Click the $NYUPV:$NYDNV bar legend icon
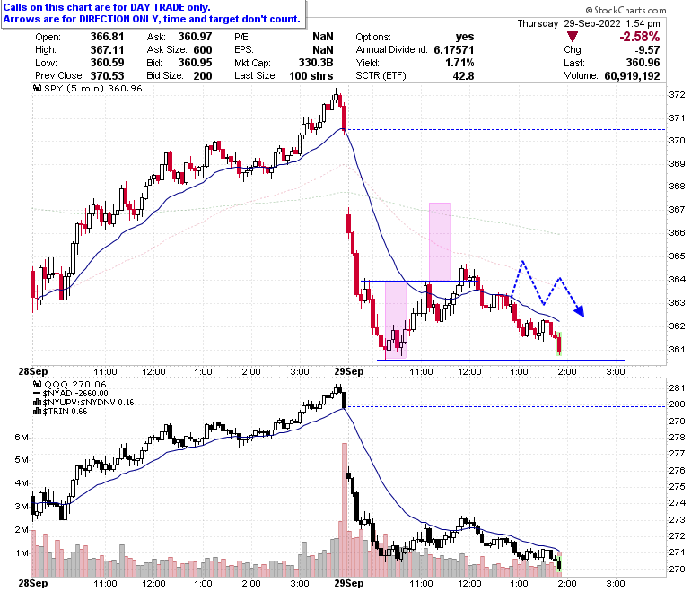 (x=38, y=403)
